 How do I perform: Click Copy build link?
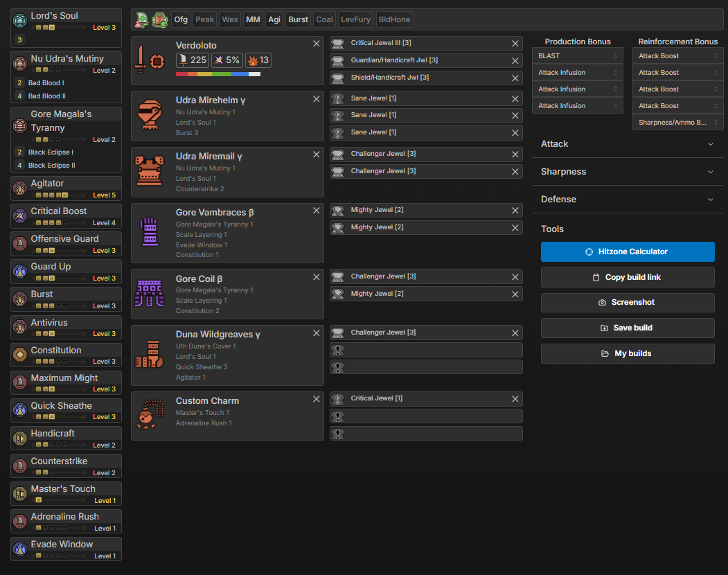pos(628,277)
